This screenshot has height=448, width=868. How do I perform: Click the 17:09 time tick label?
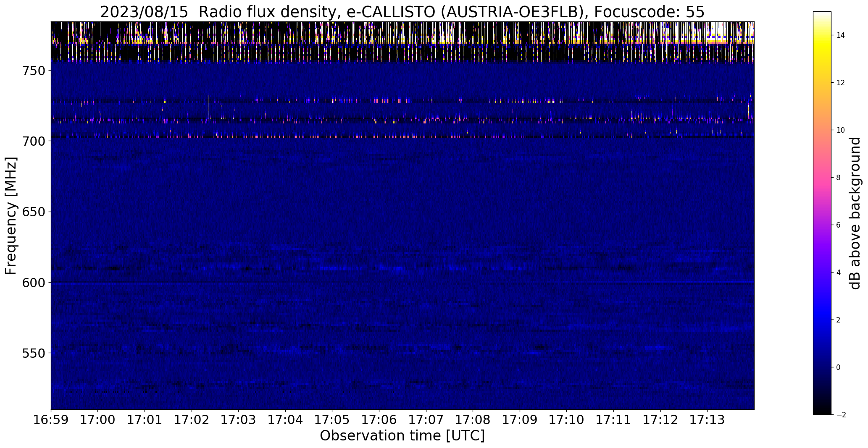click(520, 420)
